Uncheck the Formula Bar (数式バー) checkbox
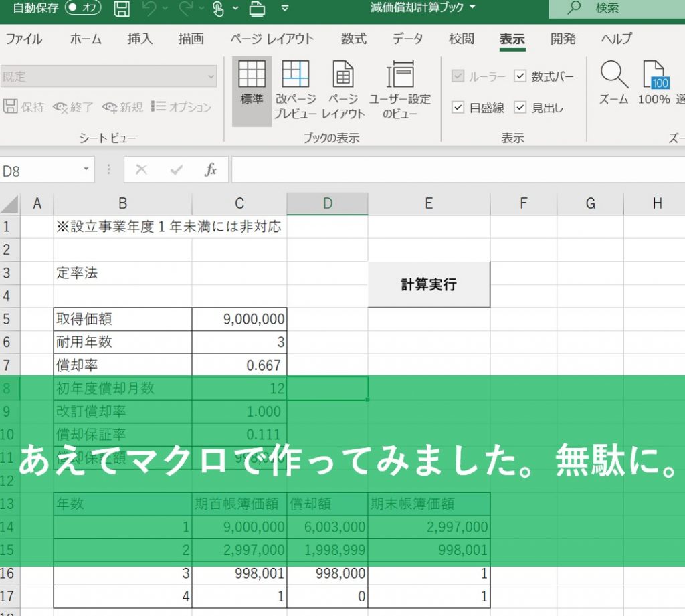Viewport: 685px width, 616px height. pyautogui.click(x=520, y=76)
